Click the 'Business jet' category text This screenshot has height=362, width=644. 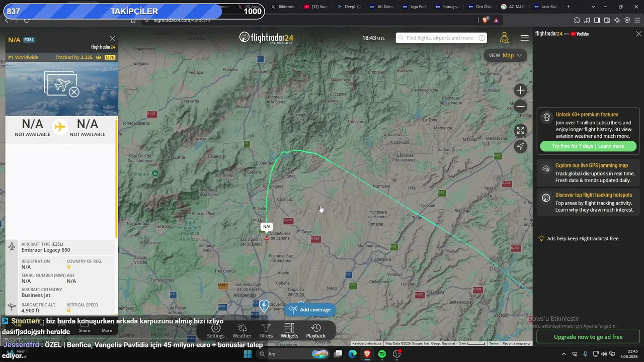pyautogui.click(x=36, y=295)
